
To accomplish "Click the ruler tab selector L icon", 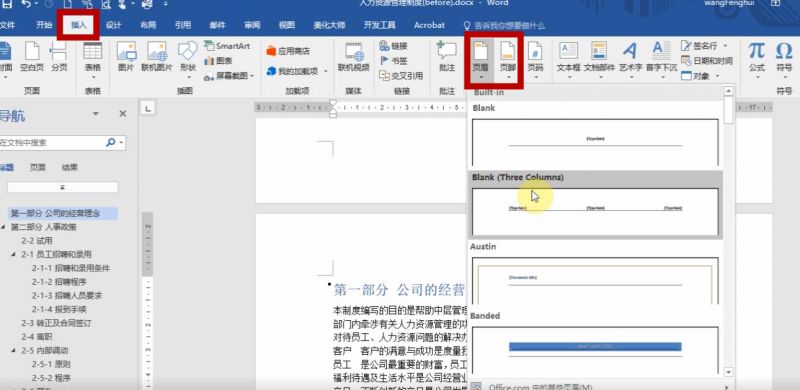I will coord(148,108).
